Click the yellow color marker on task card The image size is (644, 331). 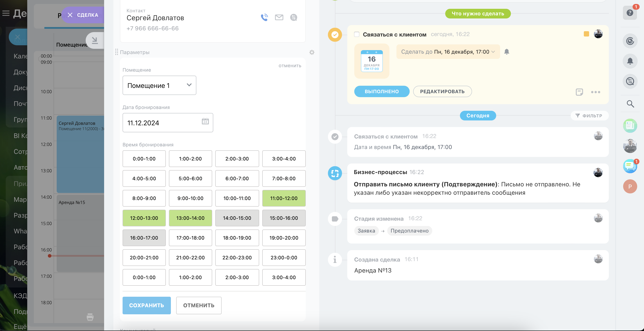pos(586,34)
